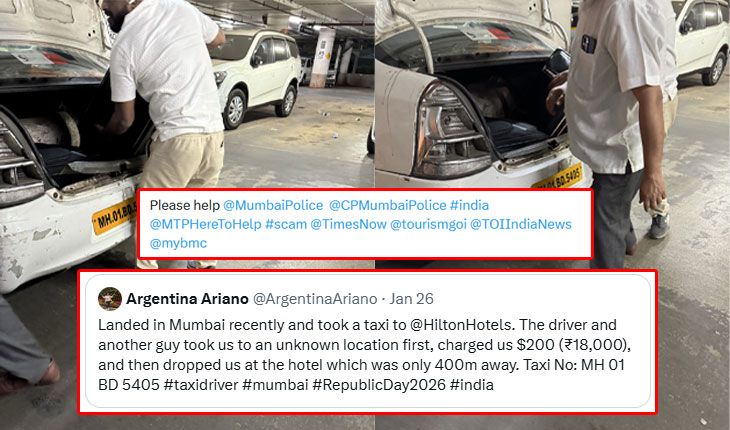730x430 pixels.
Task: Open the Jan 26 tweet timestamp
Action: pos(412,299)
